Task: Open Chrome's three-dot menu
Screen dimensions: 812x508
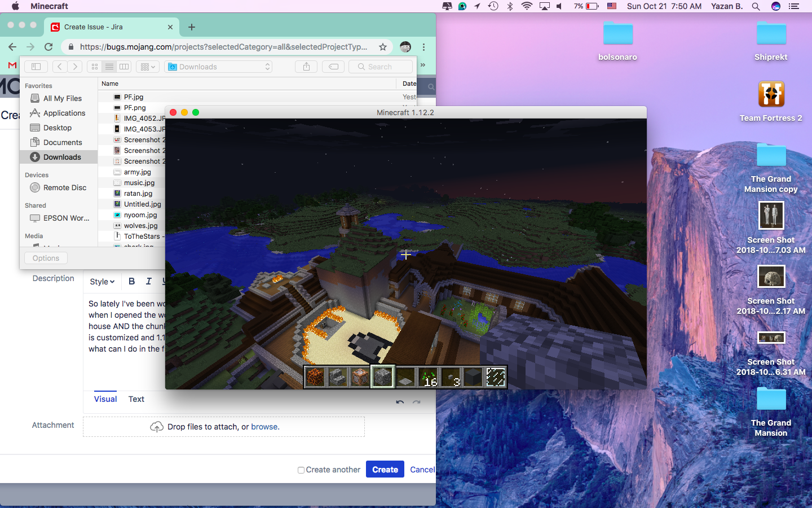Action: pos(424,47)
